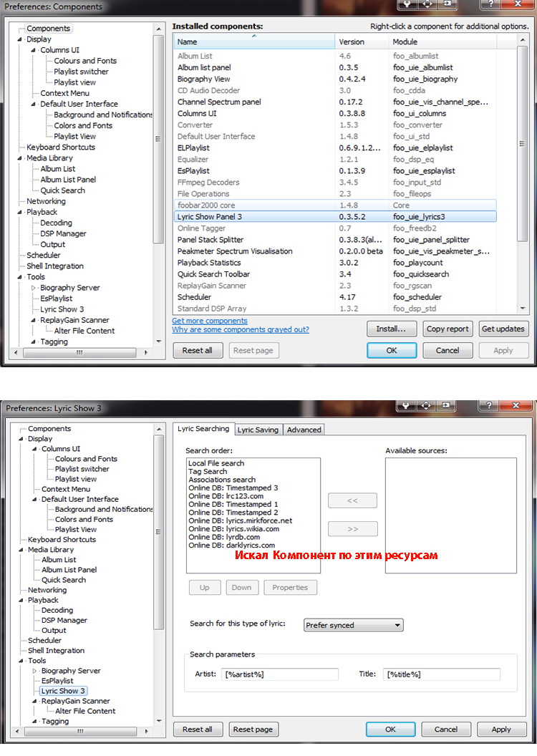Open the 'Get more components' link
Screen dimensions: 537x756
click(x=210, y=321)
